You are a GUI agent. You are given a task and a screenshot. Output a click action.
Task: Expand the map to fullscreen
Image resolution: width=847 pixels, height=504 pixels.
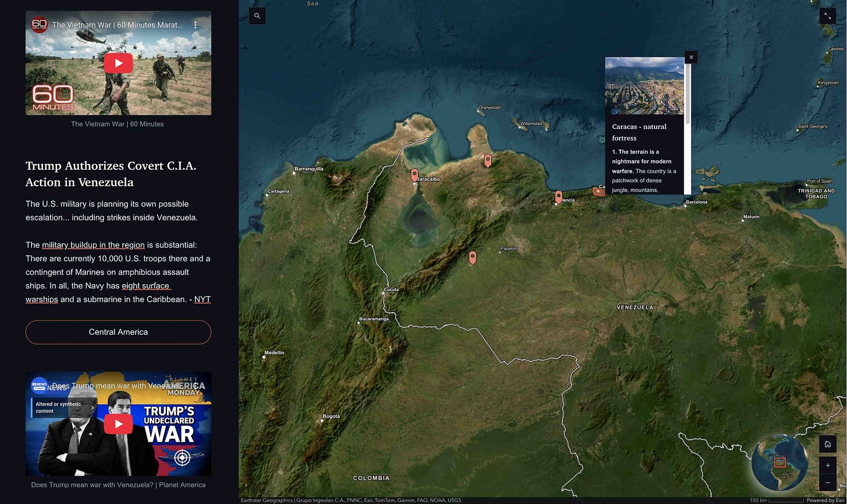[x=828, y=16]
